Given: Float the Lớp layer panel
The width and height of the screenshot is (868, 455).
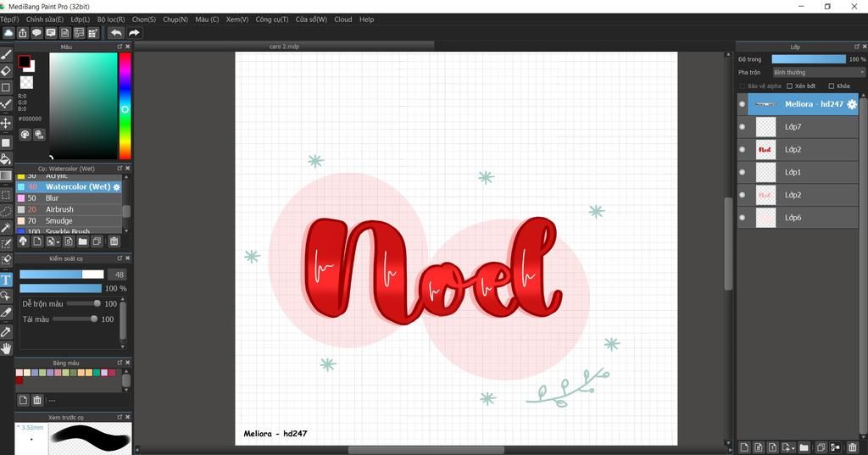Looking at the screenshot, I should coord(856,47).
